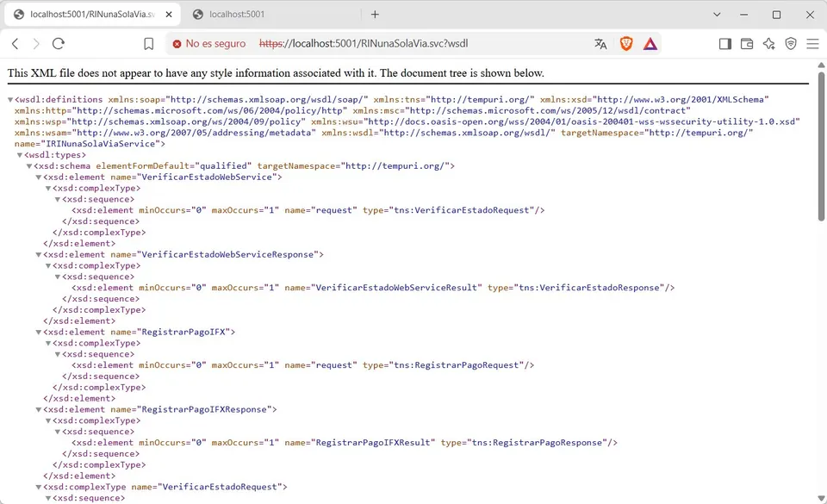Collapse the VerificarEstadoRequest complexType node
The image size is (827, 504).
point(39,487)
